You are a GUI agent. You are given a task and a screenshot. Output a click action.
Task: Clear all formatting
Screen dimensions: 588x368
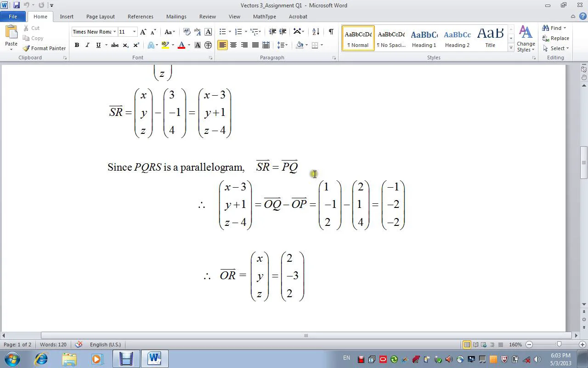click(187, 32)
